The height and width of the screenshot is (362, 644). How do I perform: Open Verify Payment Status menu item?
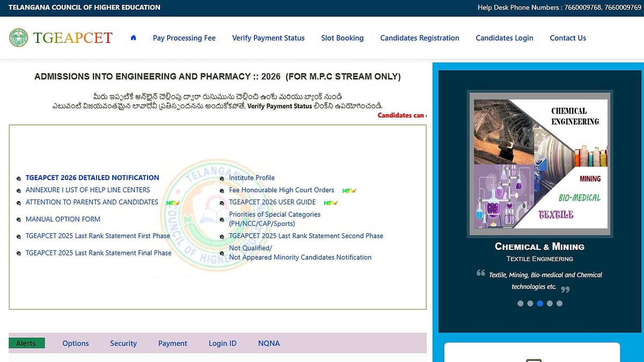(x=268, y=38)
